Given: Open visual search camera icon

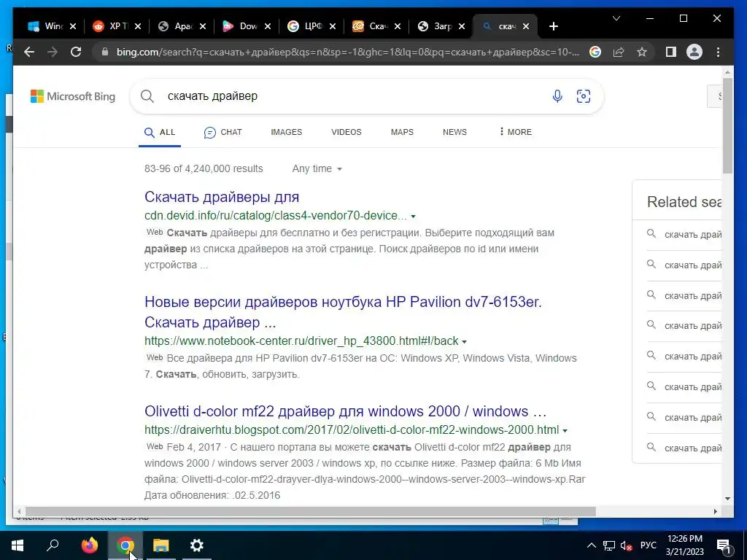Looking at the screenshot, I should 583,96.
